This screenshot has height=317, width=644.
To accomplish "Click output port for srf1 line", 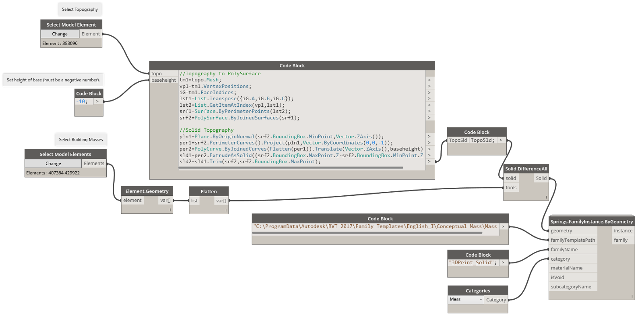I will (429, 111).
